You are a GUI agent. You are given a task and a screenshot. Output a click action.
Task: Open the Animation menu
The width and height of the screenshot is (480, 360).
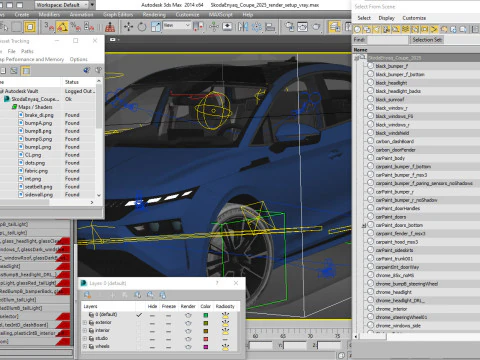pos(82,15)
